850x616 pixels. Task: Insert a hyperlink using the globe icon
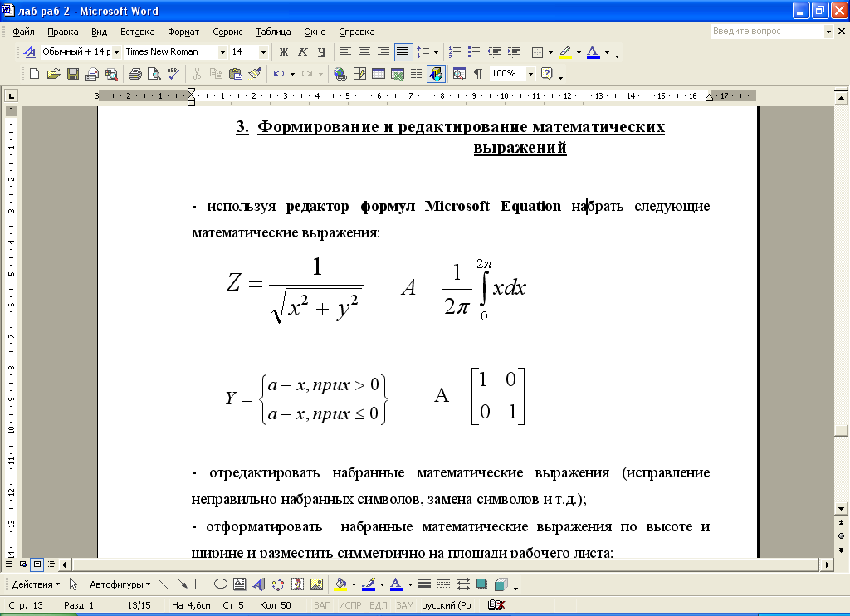[x=340, y=74]
